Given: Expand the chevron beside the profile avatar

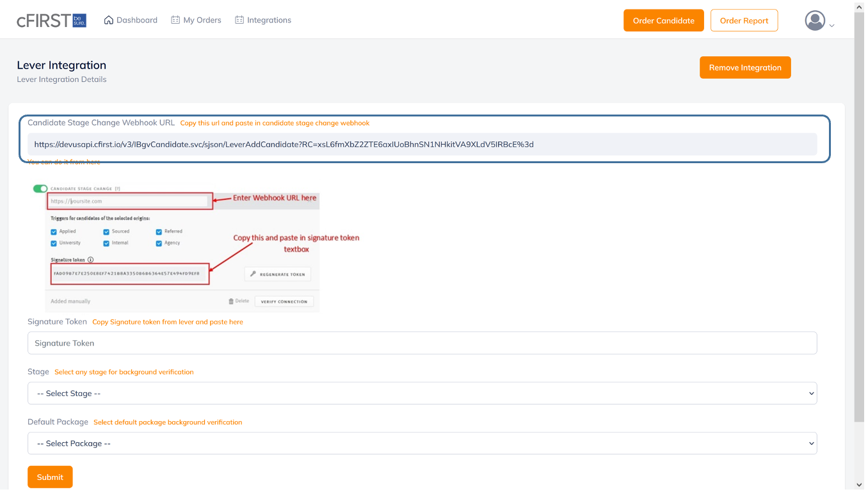Looking at the screenshot, I should tap(832, 26).
